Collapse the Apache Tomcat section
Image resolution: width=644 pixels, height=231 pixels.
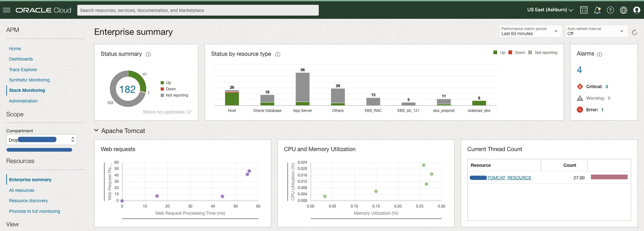click(x=96, y=130)
